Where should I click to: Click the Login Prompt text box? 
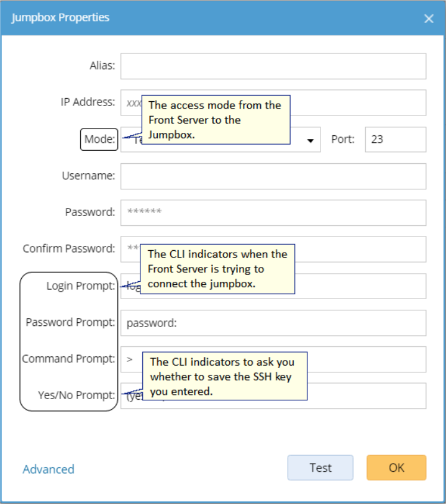click(360, 286)
